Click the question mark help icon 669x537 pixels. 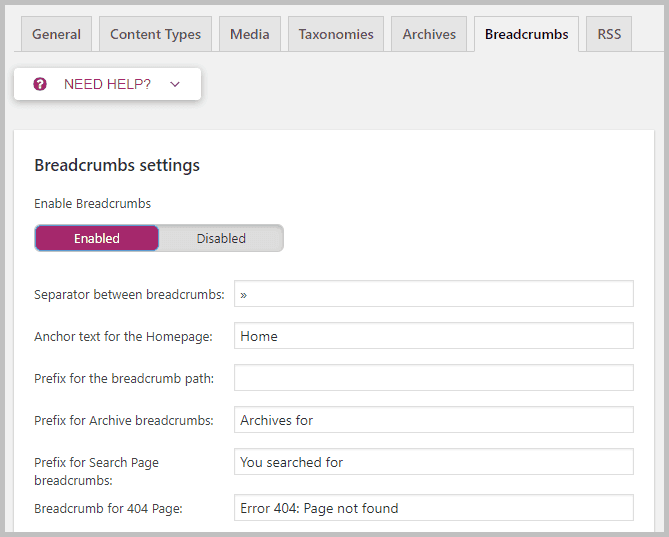click(x=40, y=84)
